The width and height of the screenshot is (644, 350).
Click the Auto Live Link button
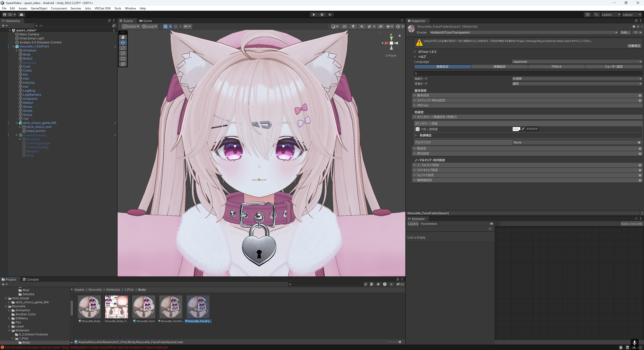click(x=631, y=224)
